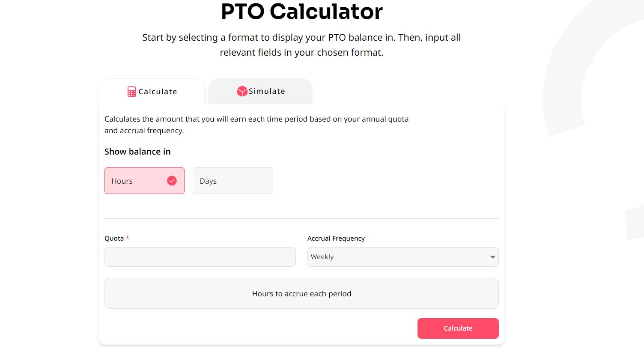This screenshot has height=349, width=644.
Task: Click the Hours to accrue each period box
Action: pyautogui.click(x=301, y=294)
